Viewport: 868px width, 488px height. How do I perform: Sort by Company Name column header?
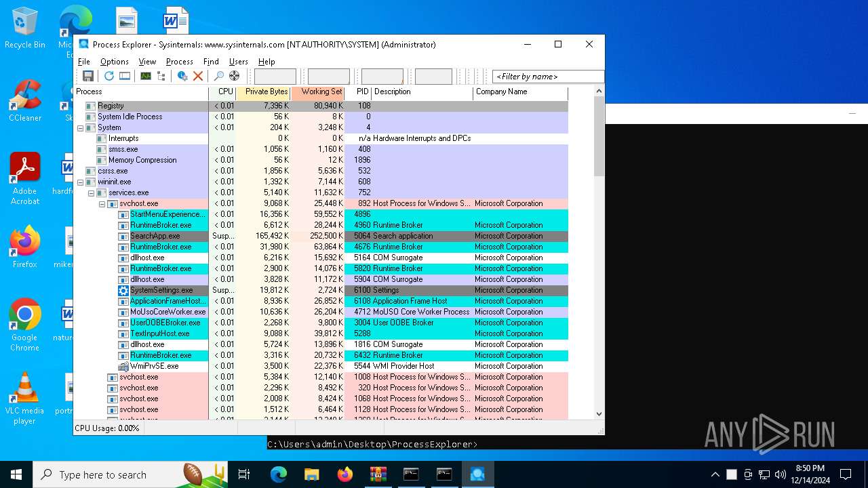coord(521,92)
